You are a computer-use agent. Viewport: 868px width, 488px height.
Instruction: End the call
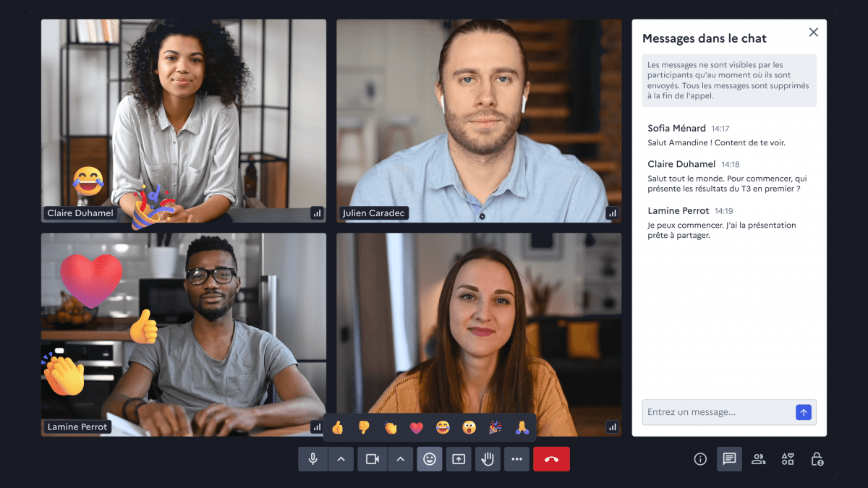(x=551, y=459)
